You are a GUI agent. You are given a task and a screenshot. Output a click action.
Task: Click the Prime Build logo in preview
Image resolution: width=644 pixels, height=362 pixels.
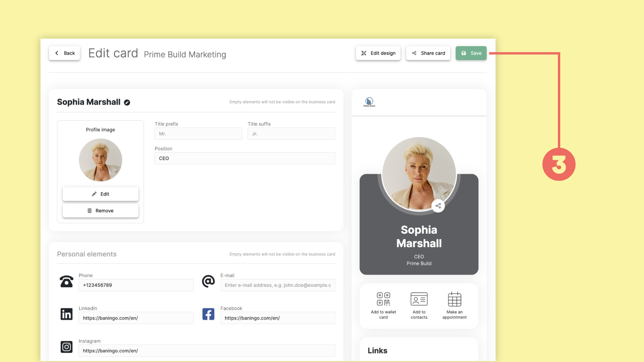369,102
